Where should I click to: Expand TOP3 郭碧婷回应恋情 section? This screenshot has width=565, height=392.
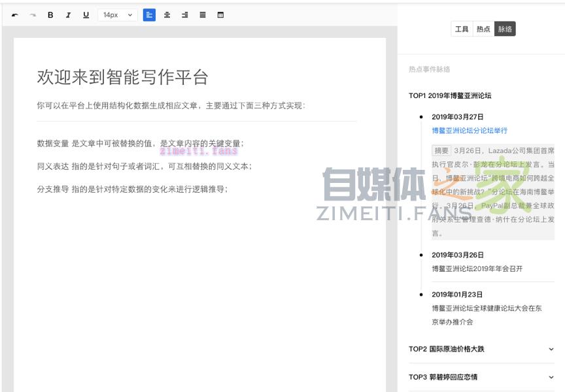481,377
